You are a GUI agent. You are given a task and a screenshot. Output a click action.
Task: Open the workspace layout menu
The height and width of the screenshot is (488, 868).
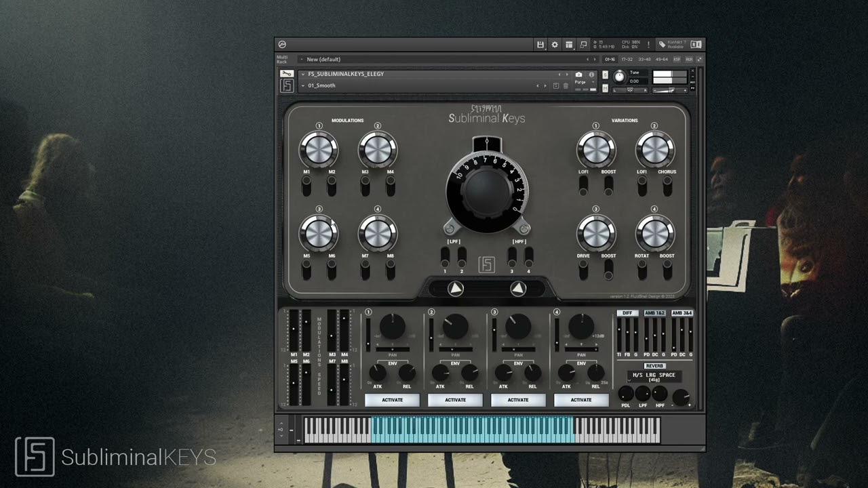tap(569, 45)
